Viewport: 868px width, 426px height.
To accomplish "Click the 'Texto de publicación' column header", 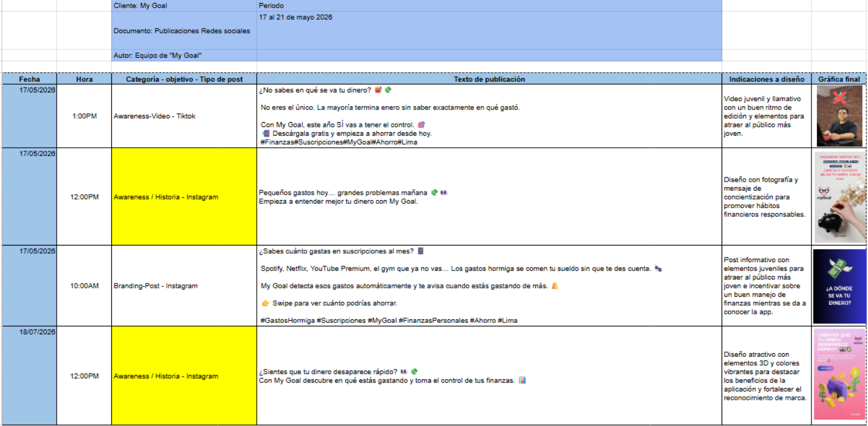I will click(x=489, y=79).
